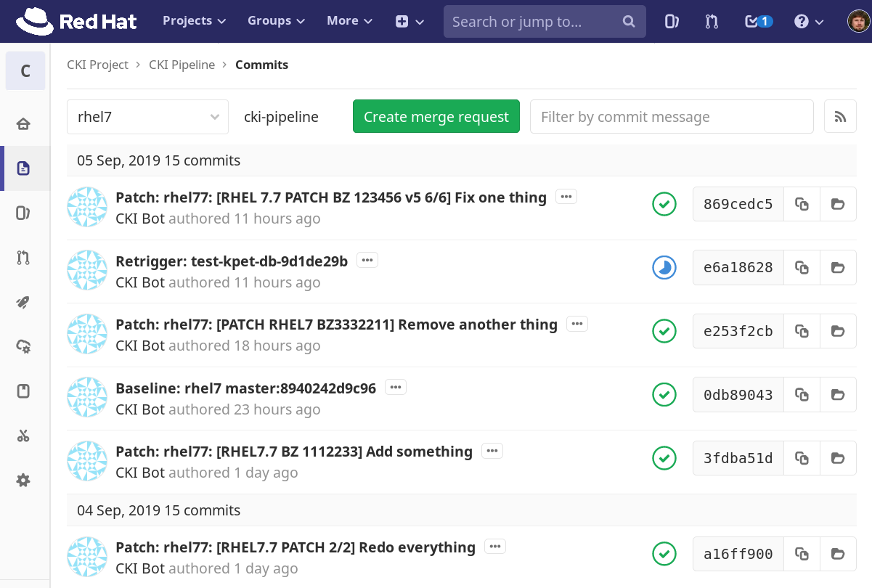Viewport: 872px width, 588px height.
Task: Open the user avatar menu
Action: (x=858, y=21)
